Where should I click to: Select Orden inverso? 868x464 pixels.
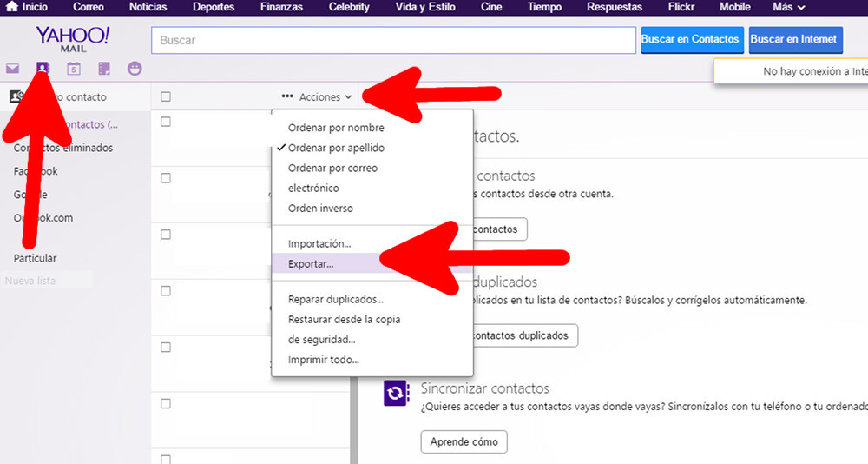pyautogui.click(x=320, y=209)
